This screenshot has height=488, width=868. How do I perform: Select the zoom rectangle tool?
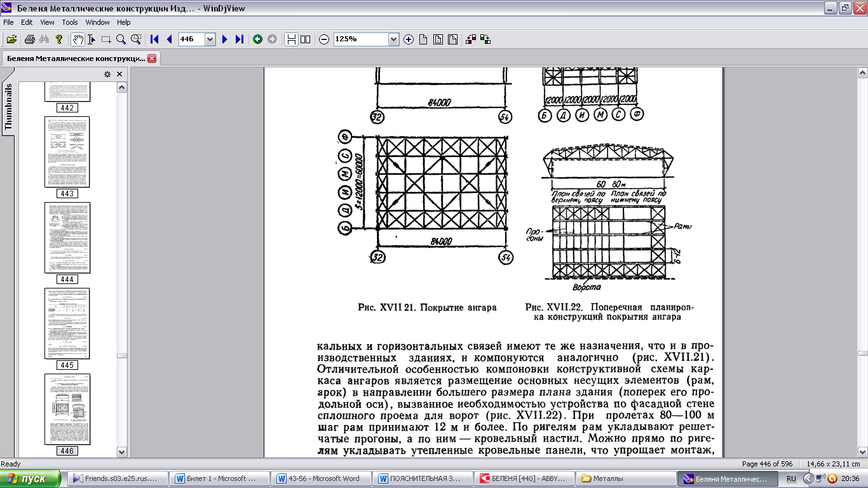click(135, 39)
